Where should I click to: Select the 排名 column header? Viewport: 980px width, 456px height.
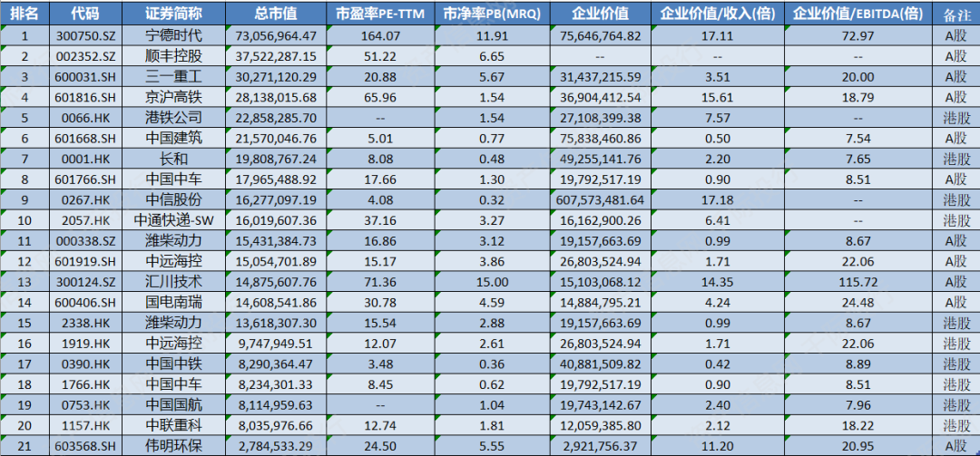coord(25,15)
